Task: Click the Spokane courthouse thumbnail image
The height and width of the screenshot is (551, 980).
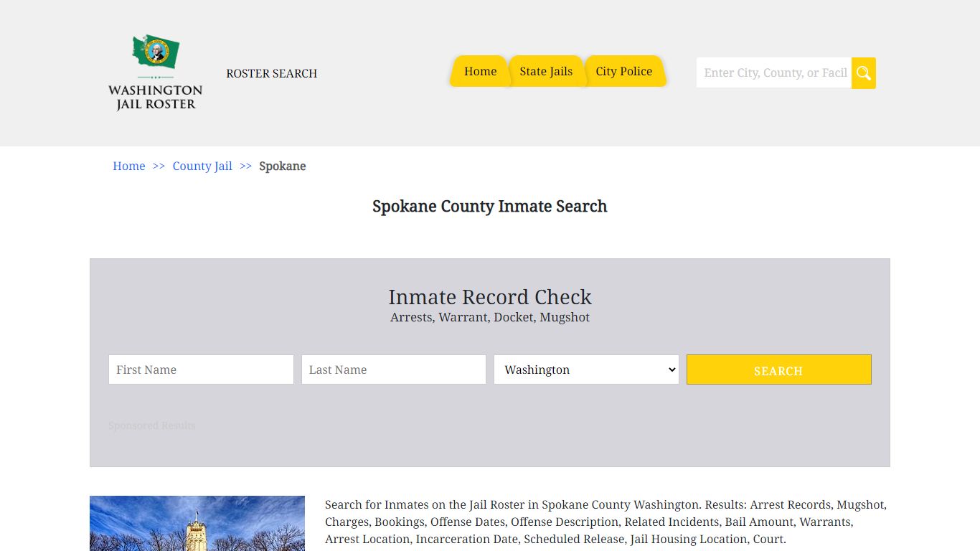Action: click(x=197, y=523)
